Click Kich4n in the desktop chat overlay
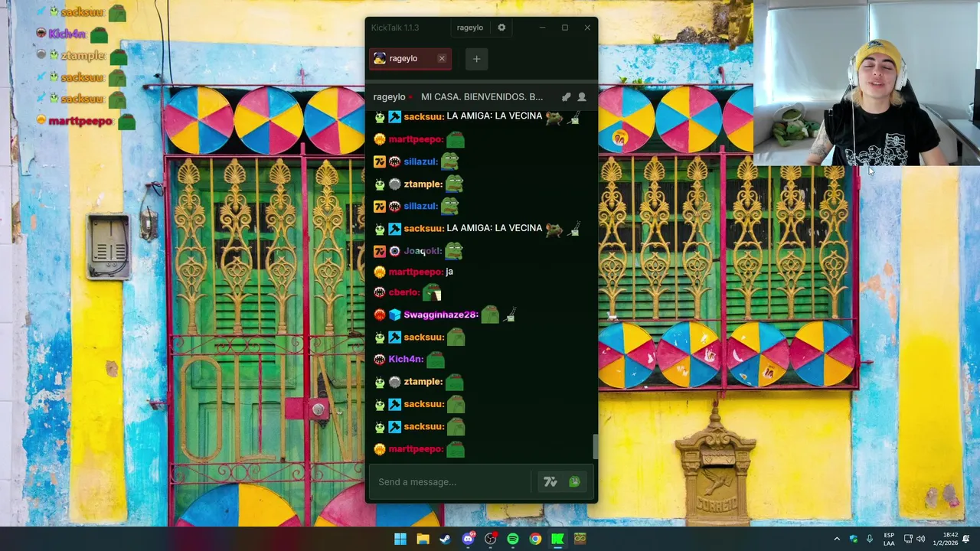980x551 pixels. [x=67, y=34]
